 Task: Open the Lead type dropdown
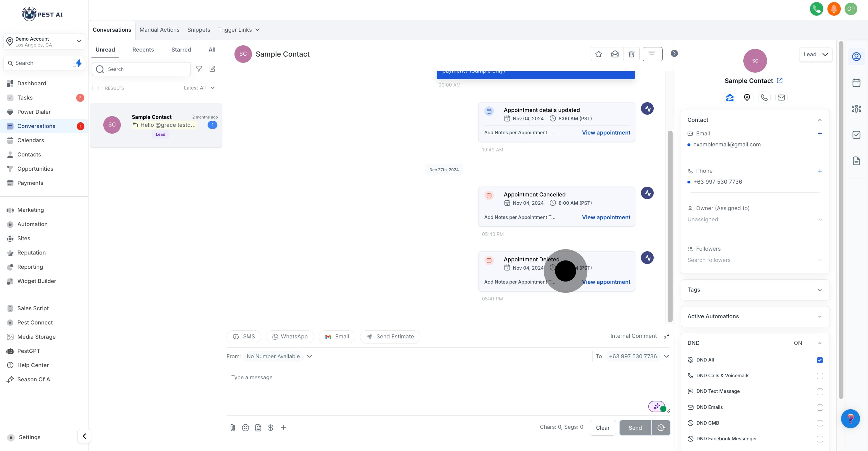pos(815,55)
